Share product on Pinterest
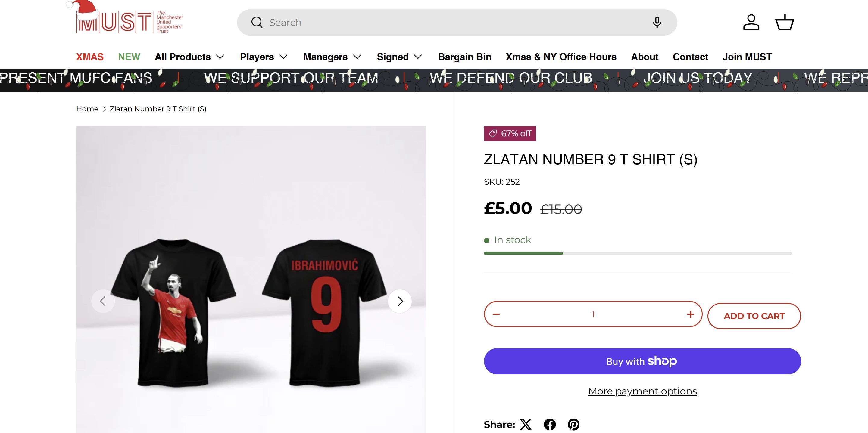 click(x=573, y=424)
